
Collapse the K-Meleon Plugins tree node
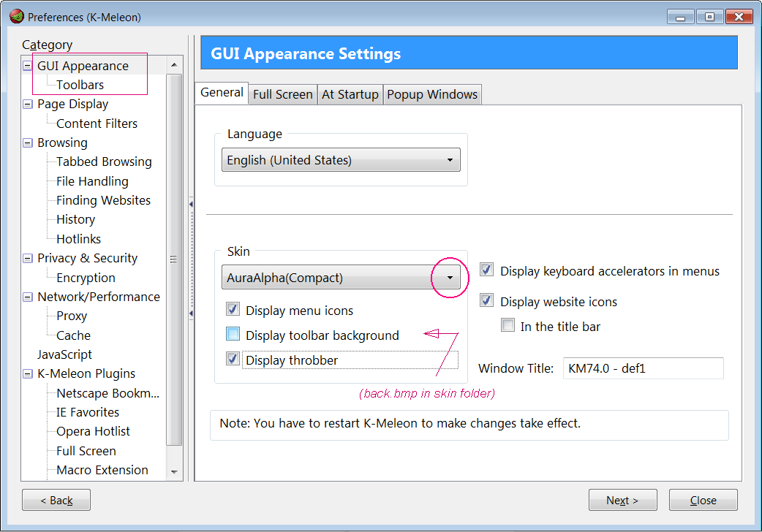pos(28,374)
